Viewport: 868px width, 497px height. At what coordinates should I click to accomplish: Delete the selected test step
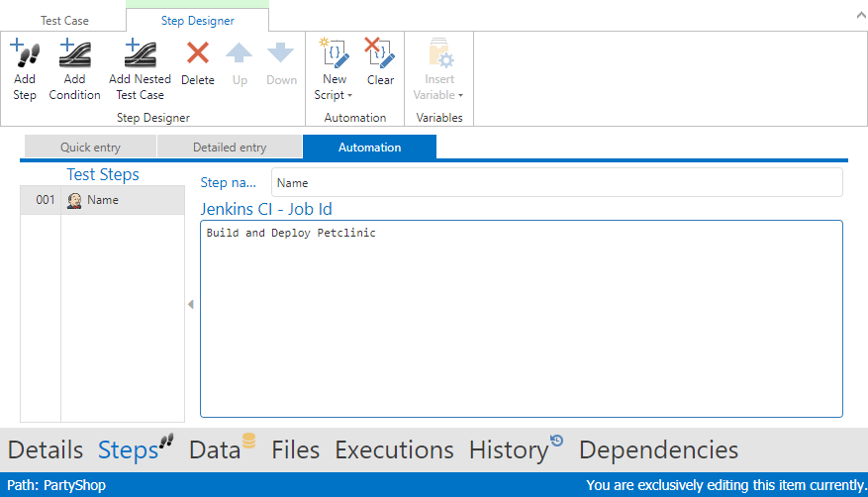[198, 54]
